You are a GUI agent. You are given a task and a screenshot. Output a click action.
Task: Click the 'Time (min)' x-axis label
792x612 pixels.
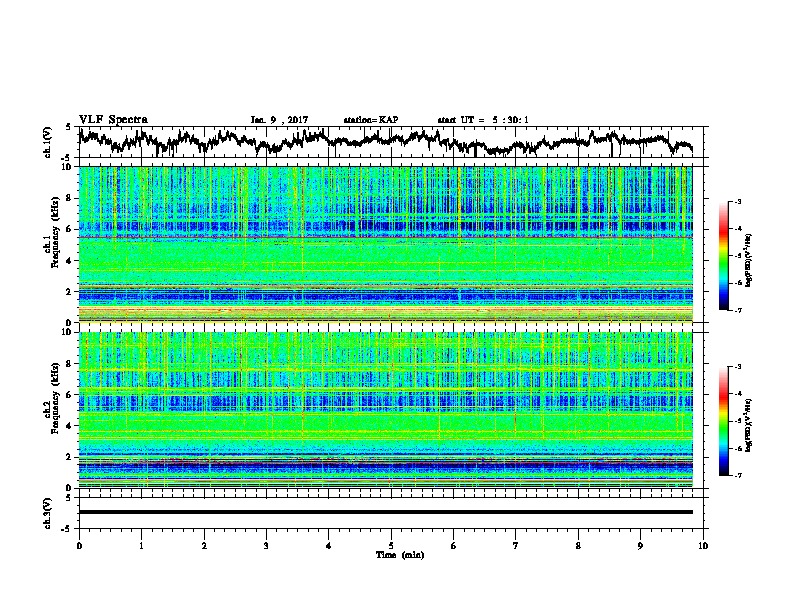400,555
